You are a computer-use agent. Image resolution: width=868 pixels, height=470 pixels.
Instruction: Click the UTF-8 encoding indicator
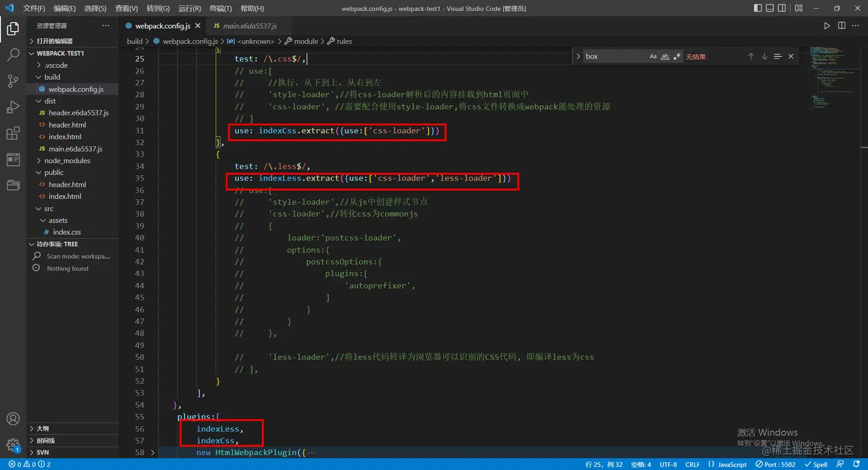(668, 464)
